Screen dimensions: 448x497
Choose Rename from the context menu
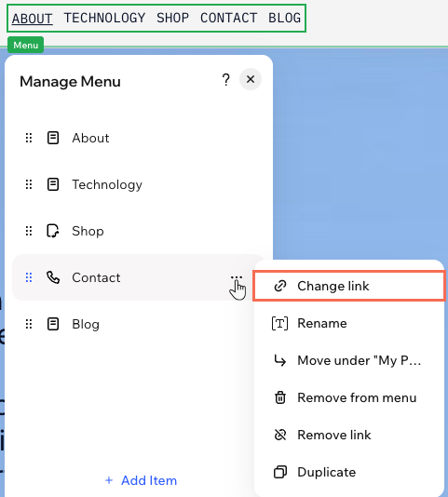tap(349, 323)
